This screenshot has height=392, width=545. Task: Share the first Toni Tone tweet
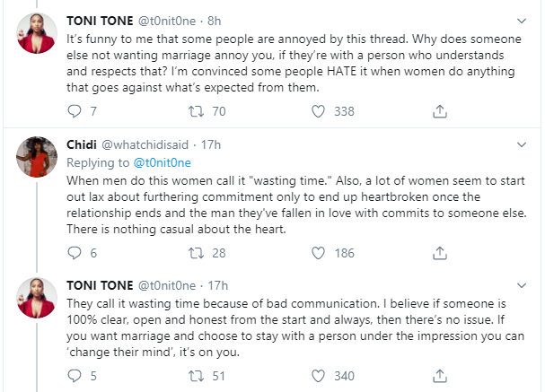click(440, 112)
